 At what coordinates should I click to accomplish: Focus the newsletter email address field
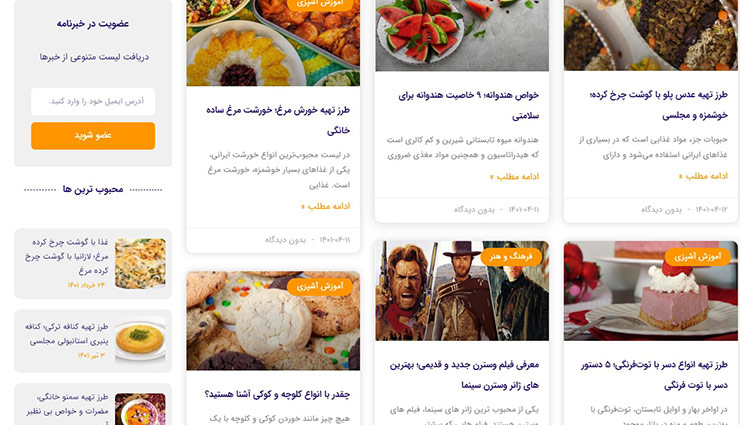click(x=93, y=101)
